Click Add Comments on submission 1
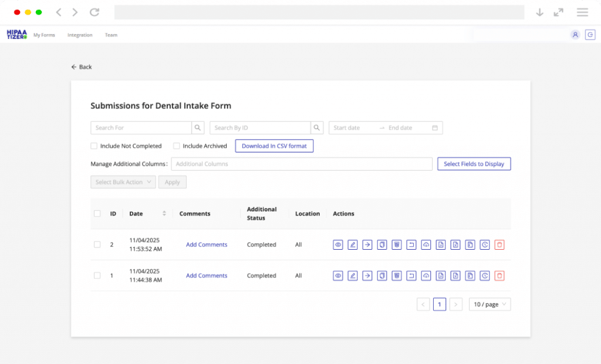This screenshot has height=364, width=601. click(x=207, y=275)
